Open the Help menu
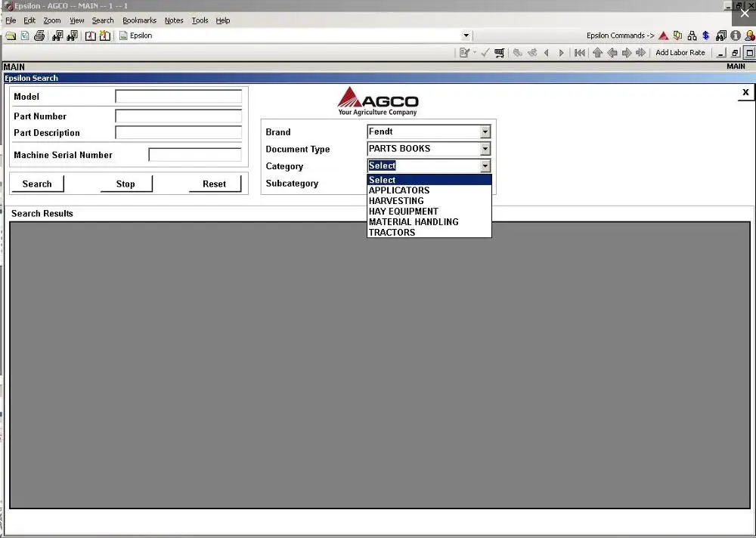 tap(223, 20)
